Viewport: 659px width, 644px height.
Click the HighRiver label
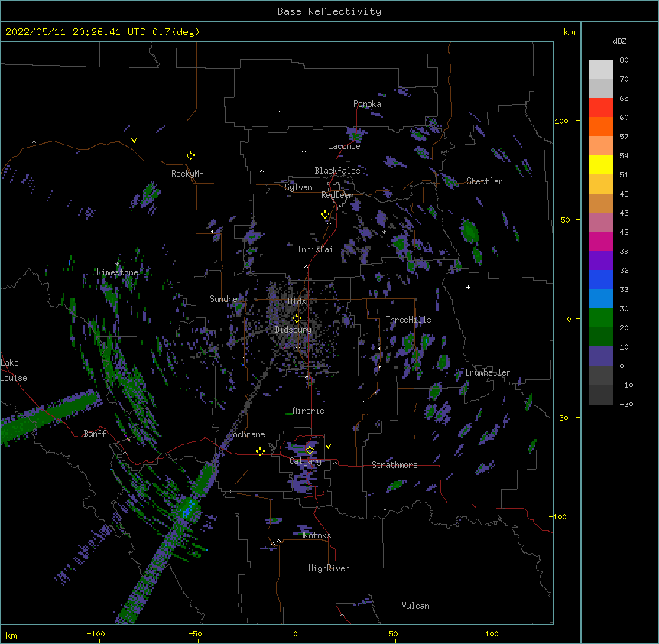pos(329,568)
